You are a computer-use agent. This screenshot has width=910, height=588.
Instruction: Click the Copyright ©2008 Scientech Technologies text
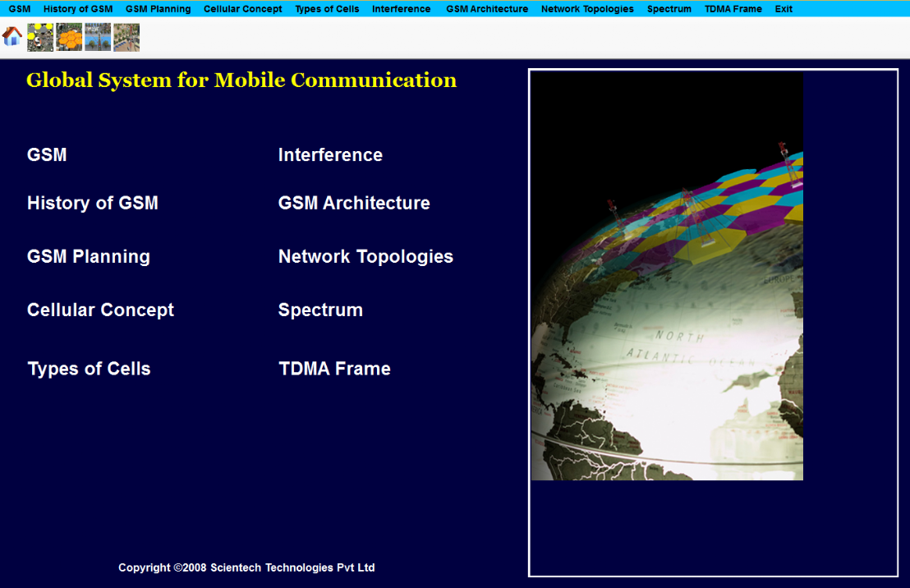pos(246,567)
